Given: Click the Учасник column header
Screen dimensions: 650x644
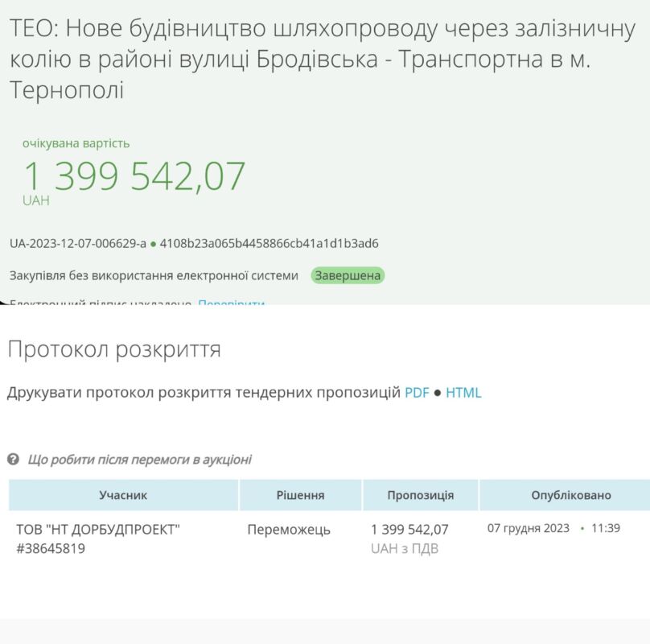Looking at the screenshot, I should pos(124,495).
